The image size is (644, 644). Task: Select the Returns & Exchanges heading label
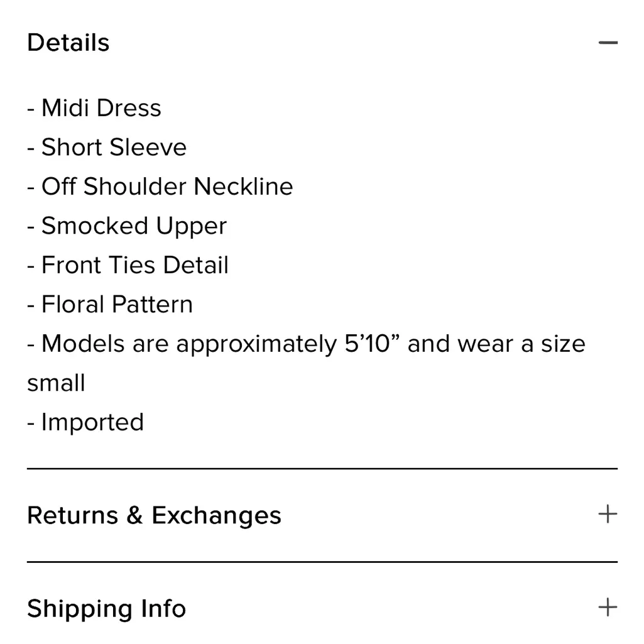coord(154,515)
